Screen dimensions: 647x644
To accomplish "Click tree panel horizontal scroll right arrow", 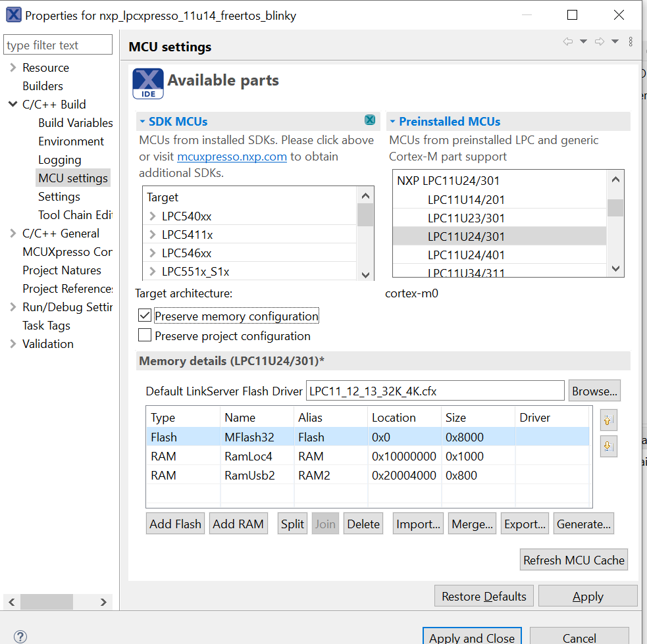I will [103, 602].
